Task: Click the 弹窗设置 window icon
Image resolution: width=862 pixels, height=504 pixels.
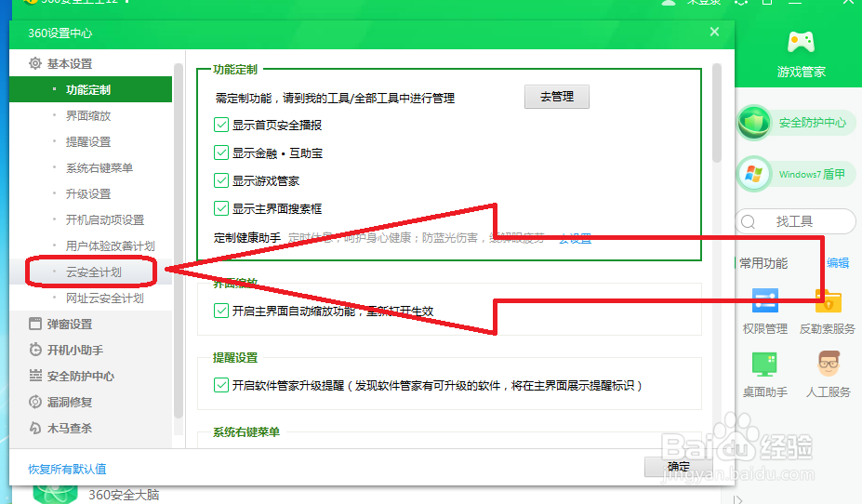Action: coord(35,324)
